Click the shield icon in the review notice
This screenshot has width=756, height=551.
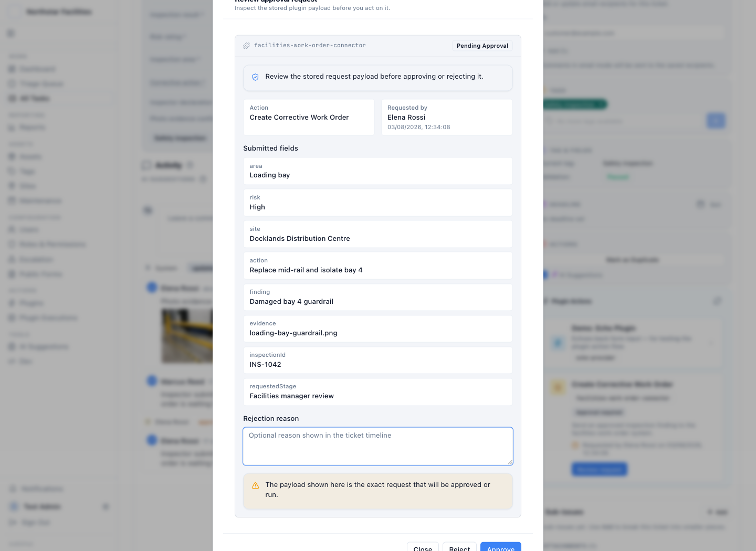point(256,77)
